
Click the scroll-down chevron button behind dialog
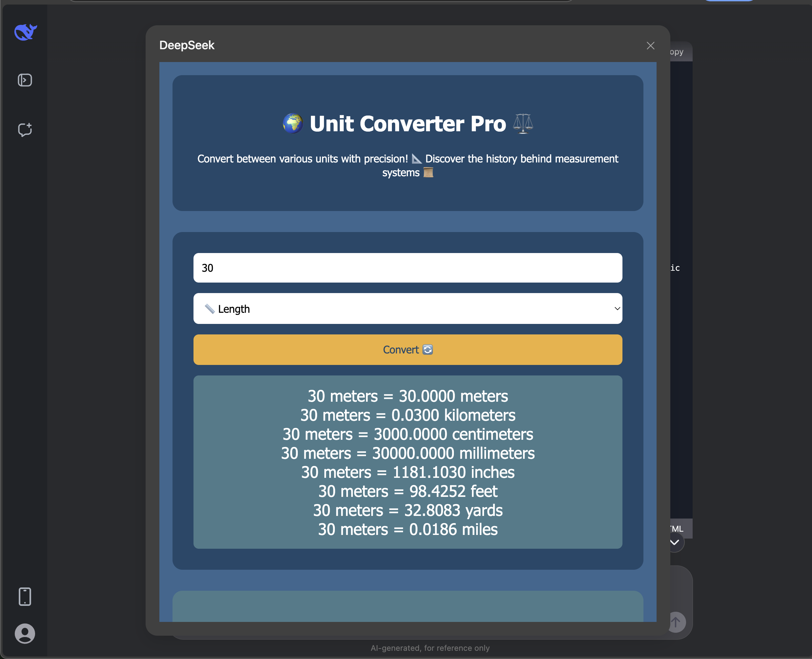pyautogui.click(x=675, y=542)
